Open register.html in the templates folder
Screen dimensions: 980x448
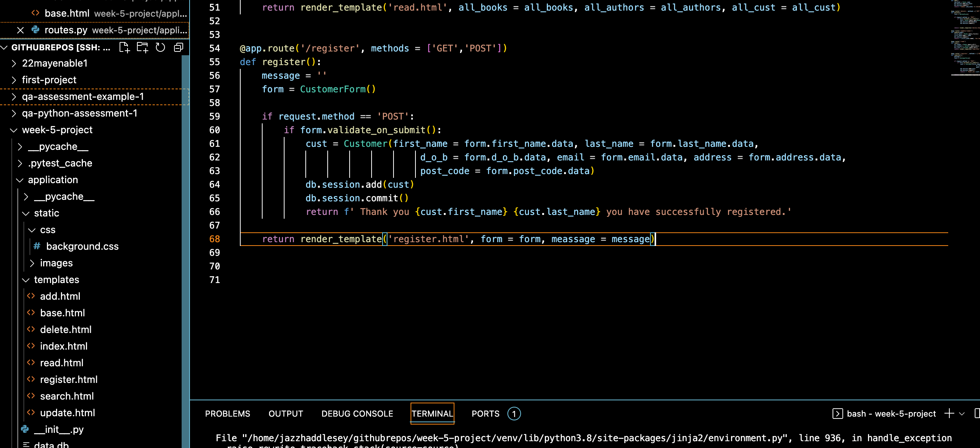68,379
